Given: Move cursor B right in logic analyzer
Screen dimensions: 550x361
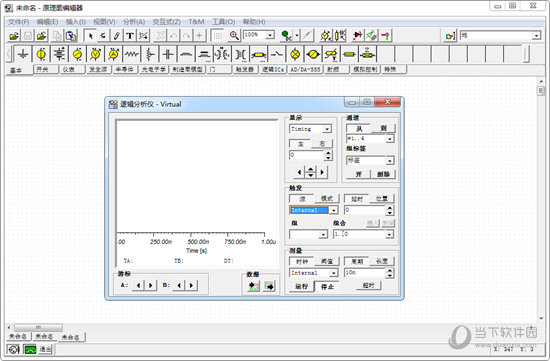Looking at the screenshot, I should coord(192,285).
